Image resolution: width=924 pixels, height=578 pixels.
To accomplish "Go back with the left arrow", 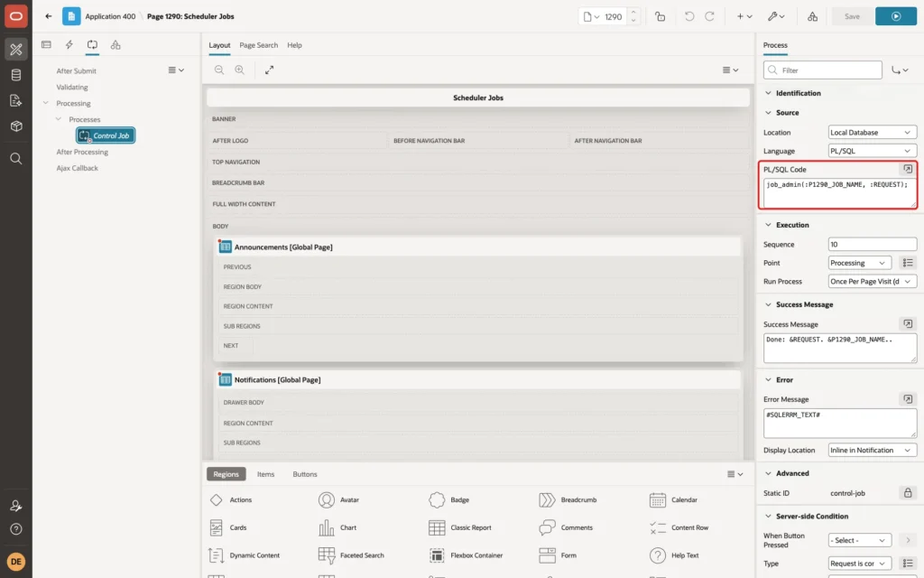I will [49, 16].
